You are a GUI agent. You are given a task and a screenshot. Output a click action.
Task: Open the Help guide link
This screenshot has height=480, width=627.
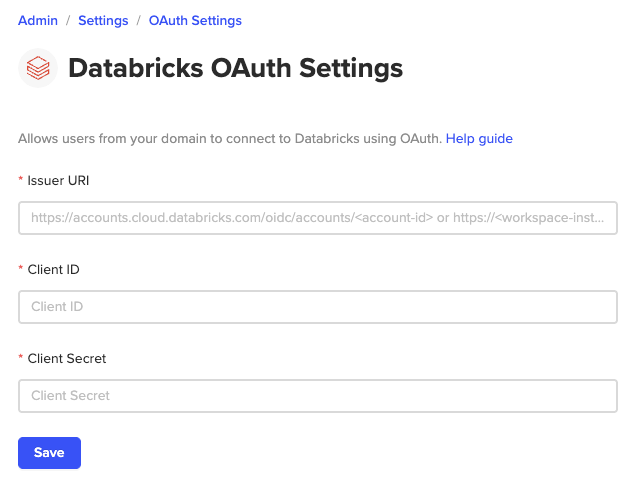tap(479, 138)
